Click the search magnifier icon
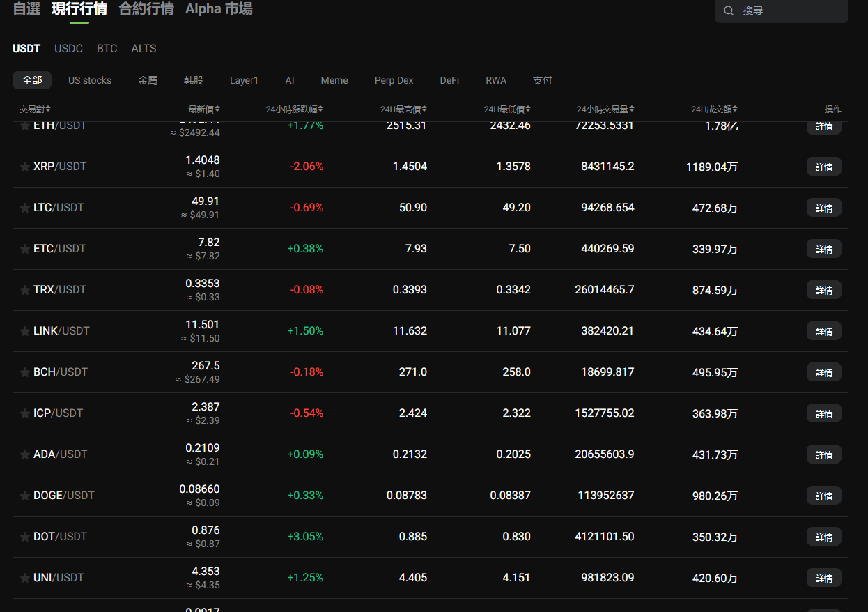The image size is (868, 612). point(729,10)
